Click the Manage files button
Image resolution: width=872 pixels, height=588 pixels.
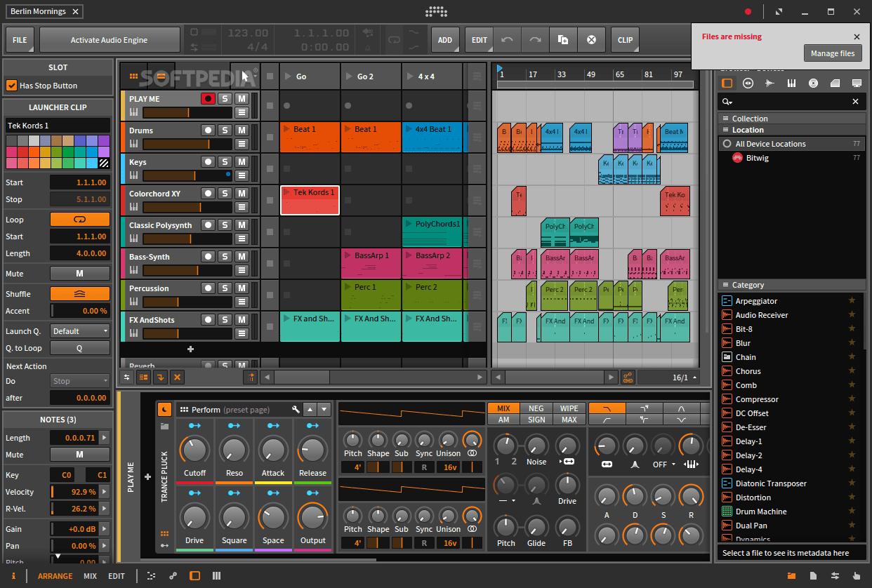pyautogui.click(x=833, y=53)
